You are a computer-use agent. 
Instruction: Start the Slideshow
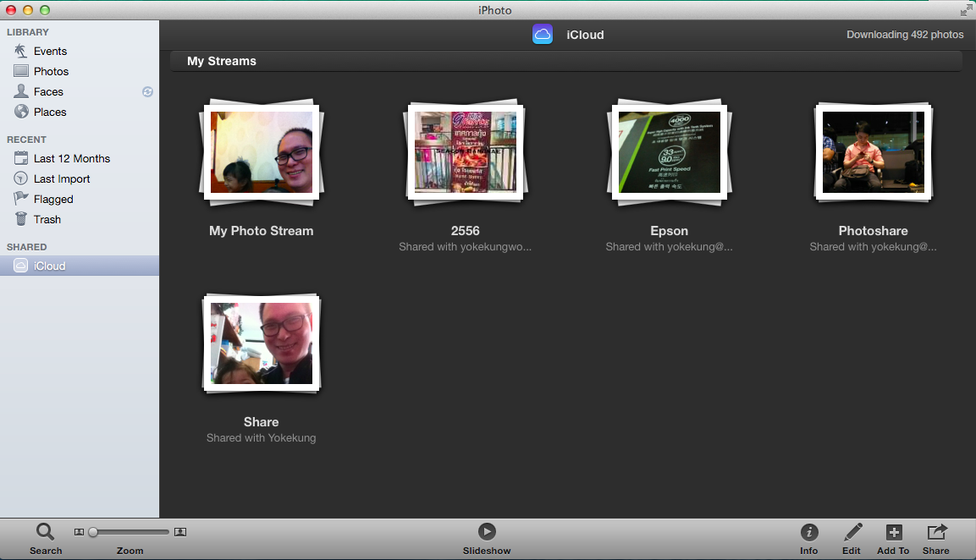(x=487, y=539)
